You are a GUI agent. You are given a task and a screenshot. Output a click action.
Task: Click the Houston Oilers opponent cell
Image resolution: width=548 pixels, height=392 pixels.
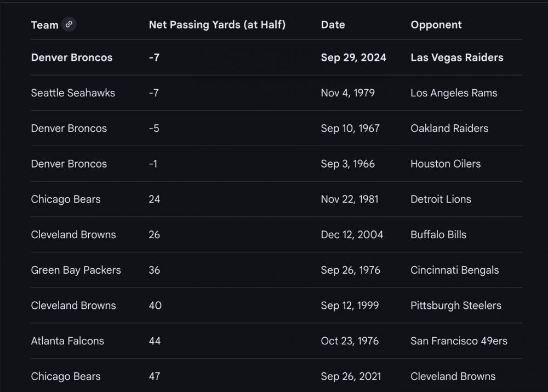445,164
